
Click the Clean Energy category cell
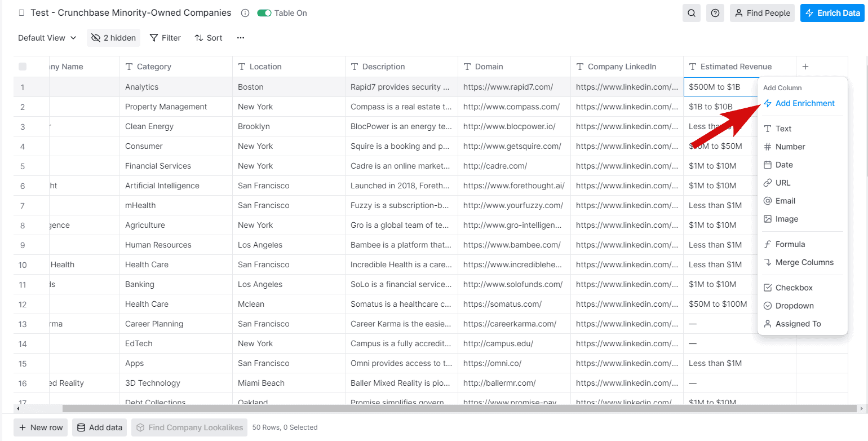pos(176,126)
